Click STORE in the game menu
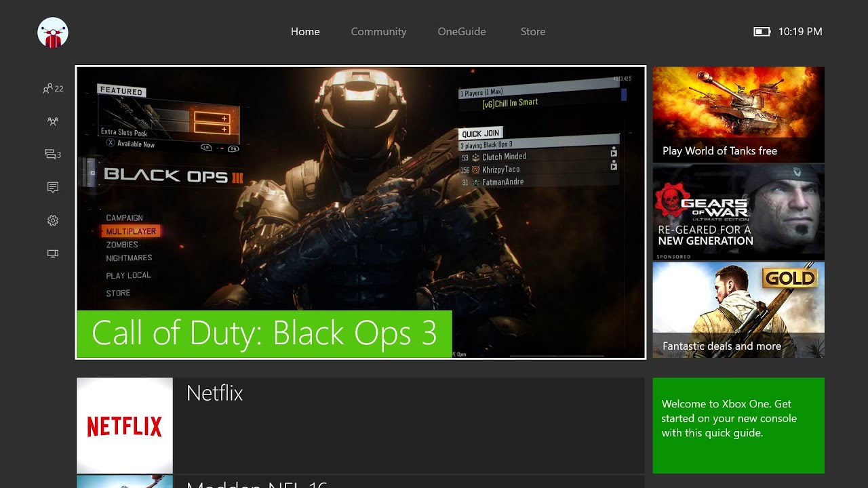Screen dimensions: 868x488 point(118,293)
